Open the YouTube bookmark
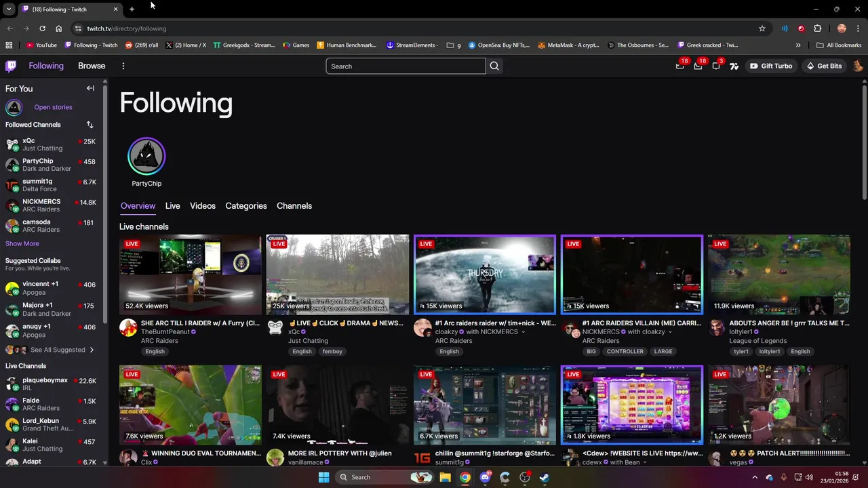Screen dimensions: 868x488 (41, 45)
